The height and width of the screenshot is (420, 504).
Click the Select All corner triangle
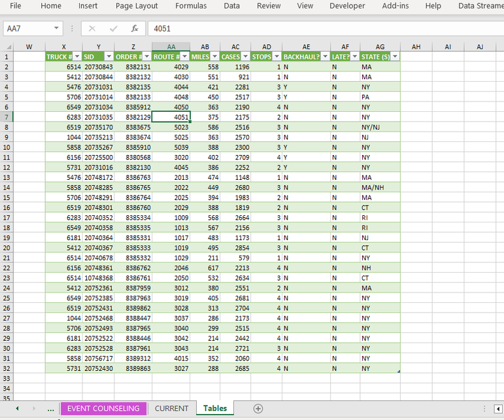tap(8, 47)
